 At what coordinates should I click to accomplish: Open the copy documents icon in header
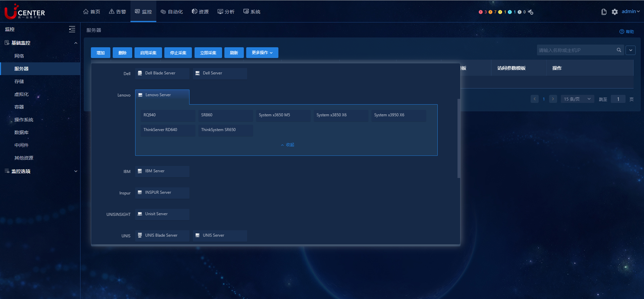coord(604,12)
